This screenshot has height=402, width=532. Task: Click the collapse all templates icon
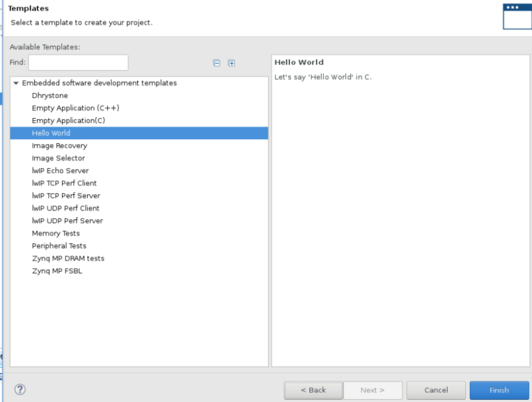pos(217,63)
